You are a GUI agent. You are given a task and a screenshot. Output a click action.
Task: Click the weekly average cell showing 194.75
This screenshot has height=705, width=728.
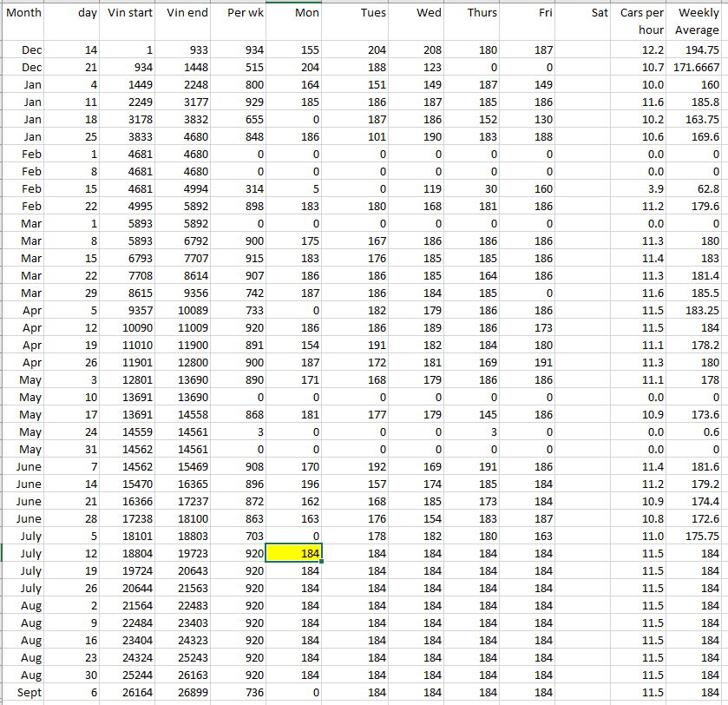[x=698, y=50]
